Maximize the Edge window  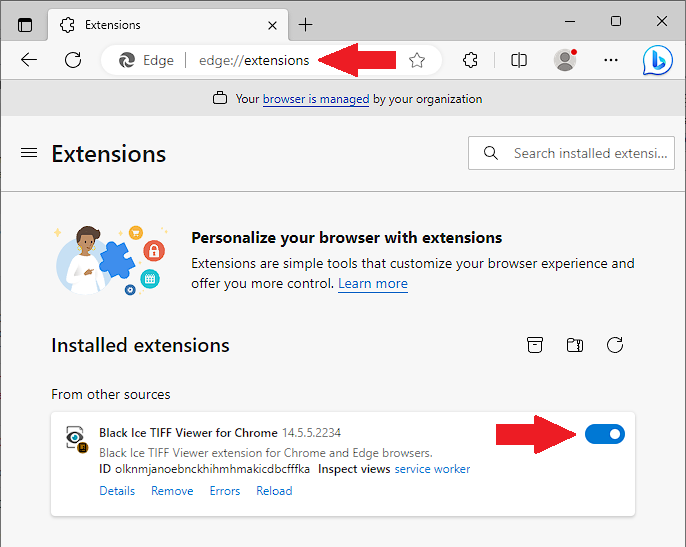pyautogui.click(x=616, y=21)
